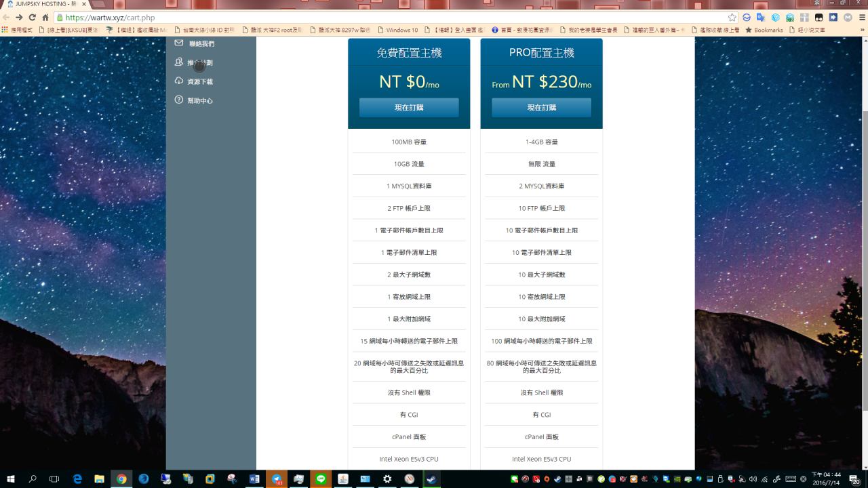Go to browser home page icon

[x=45, y=18]
